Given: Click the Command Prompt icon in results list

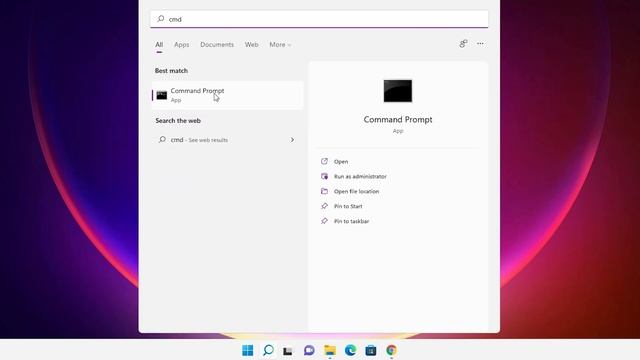Looking at the screenshot, I should 162,96.
